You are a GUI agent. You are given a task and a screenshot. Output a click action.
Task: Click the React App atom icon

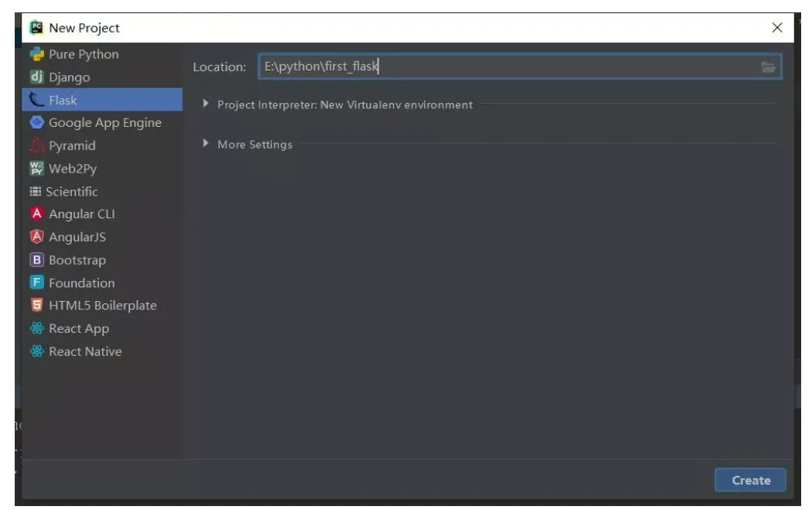click(x=36, y=328)
